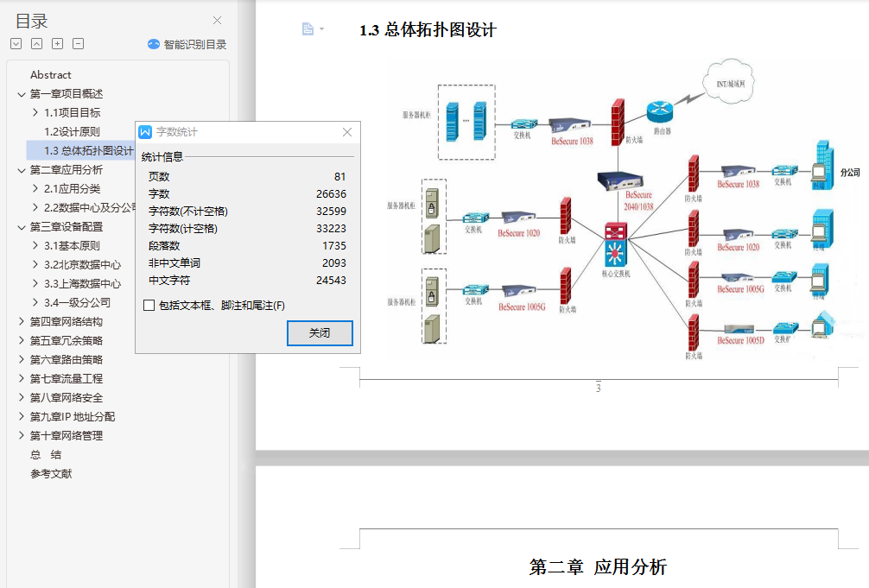
Task: Expand the 2.1应用分类 section
Action: 35,188
